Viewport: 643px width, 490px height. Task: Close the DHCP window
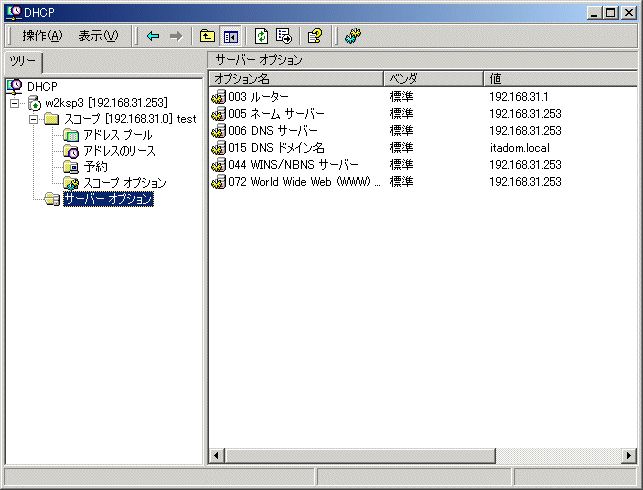[629, 13]
